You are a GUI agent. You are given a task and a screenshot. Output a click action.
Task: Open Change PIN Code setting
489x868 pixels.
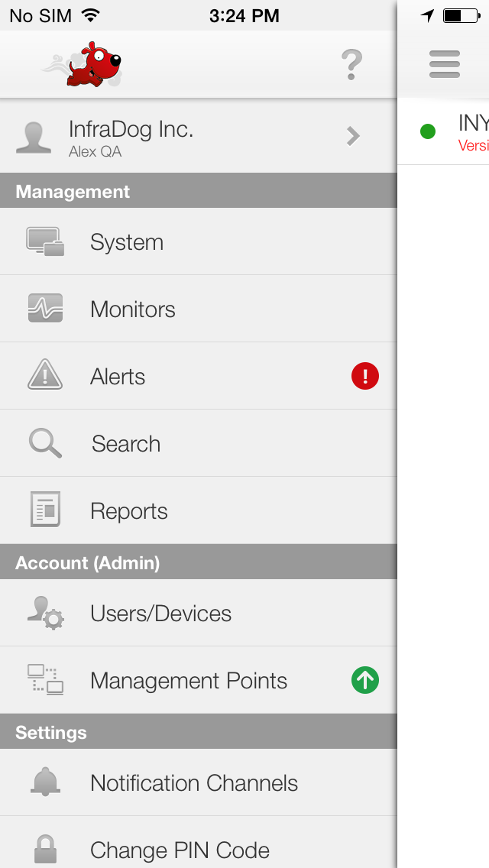[198, 842]
